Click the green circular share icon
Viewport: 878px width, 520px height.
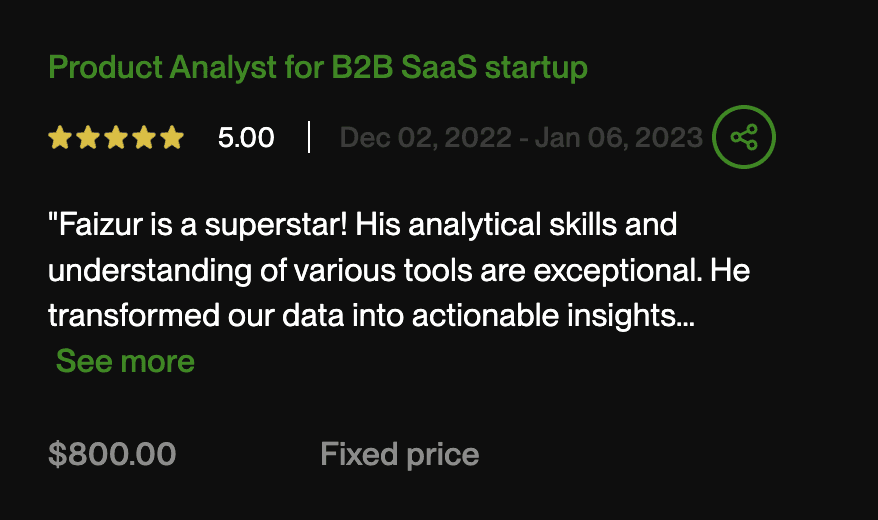pyautogui.click(x=744, y=137)
